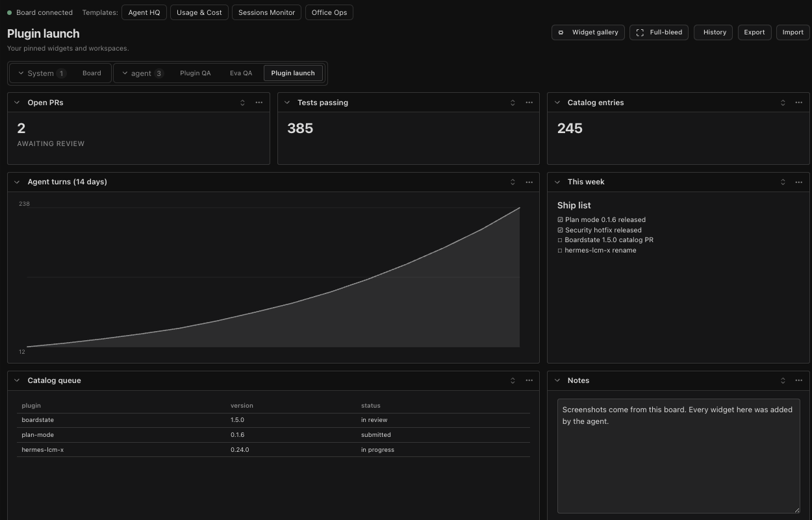
Task: Open the Catalog queue widget ellipsis menu
Action: tap(529, 380)
